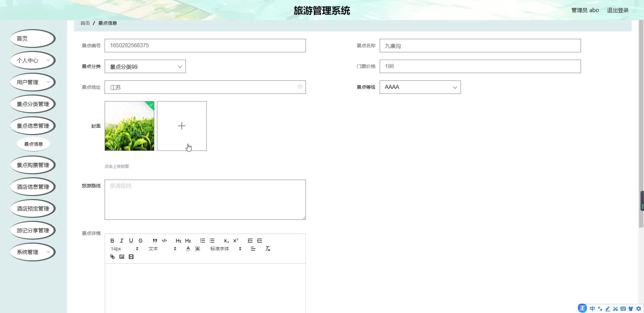Apply Heading 2 style
This screenshot has width=644, height=313.
coord(188,241)
